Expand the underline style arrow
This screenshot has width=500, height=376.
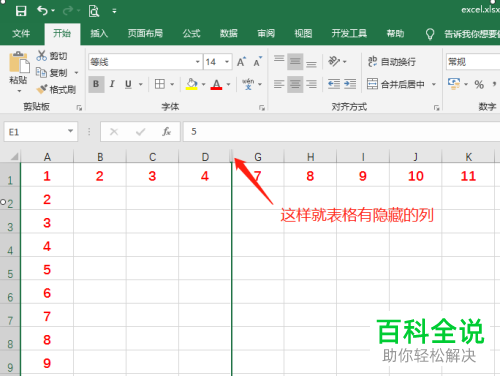141,84
